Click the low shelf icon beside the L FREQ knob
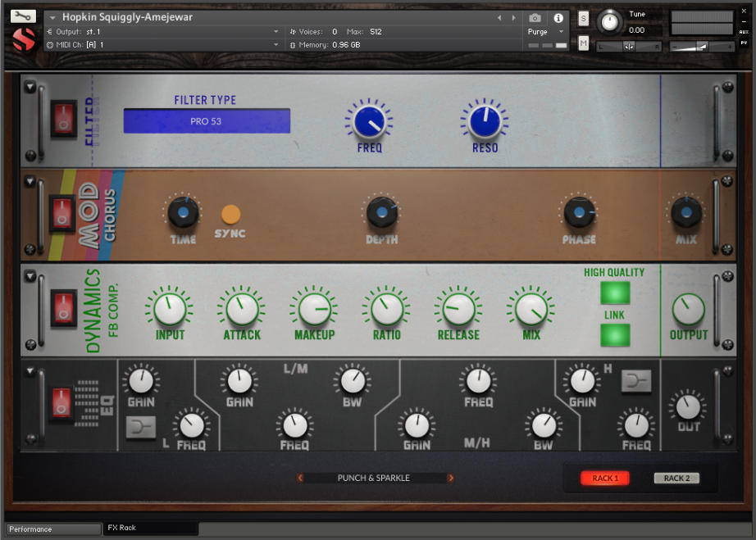 (x=141, y=427)
